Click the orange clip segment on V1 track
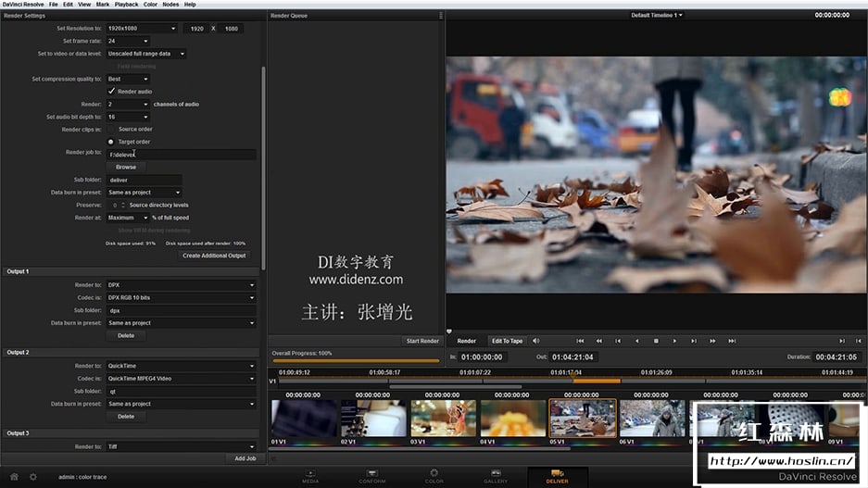 pos(597,381)
